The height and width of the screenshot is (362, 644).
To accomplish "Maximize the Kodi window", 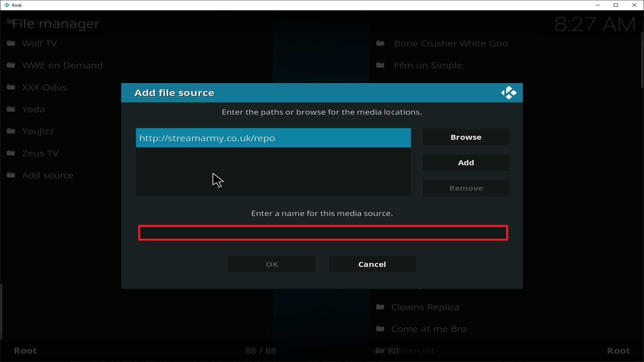I will coord(616,5).
